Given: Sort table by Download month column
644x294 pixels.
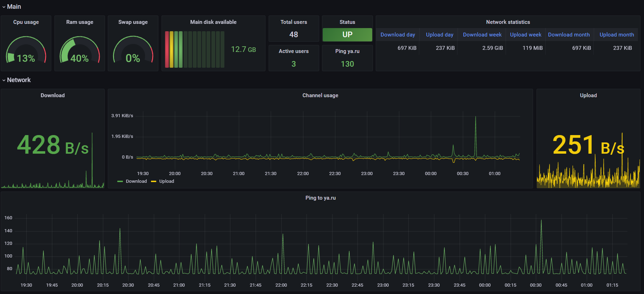Looking at the screenshot, I should [569, 35].
